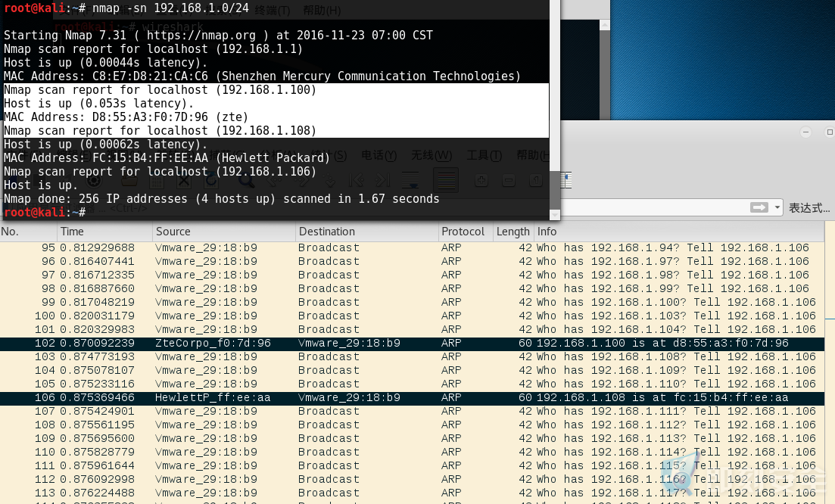Screen dimensions: 835x504
Task: Sort by the Protocol column header
Action: click(x=466, y=232)
